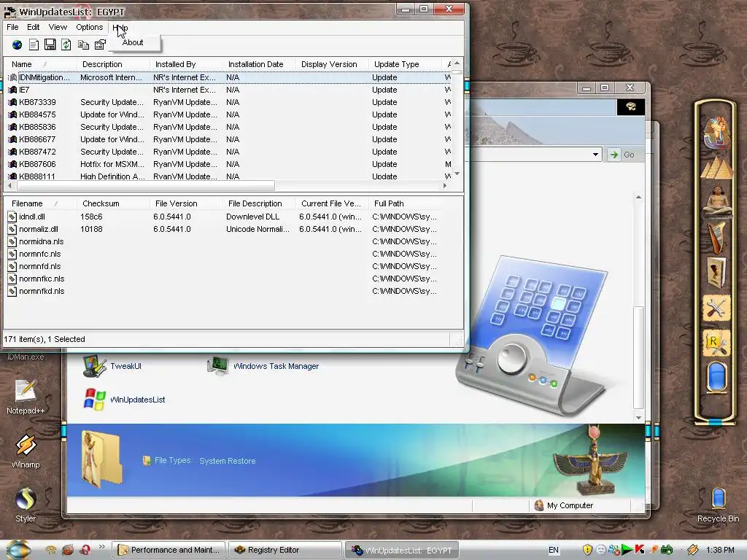
Task: Choose About from the Help menu
Action: [x=133, y=42]
